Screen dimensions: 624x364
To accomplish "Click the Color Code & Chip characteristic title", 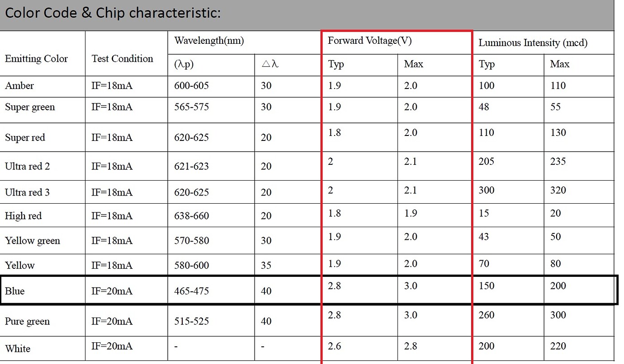I will (113, 13).
